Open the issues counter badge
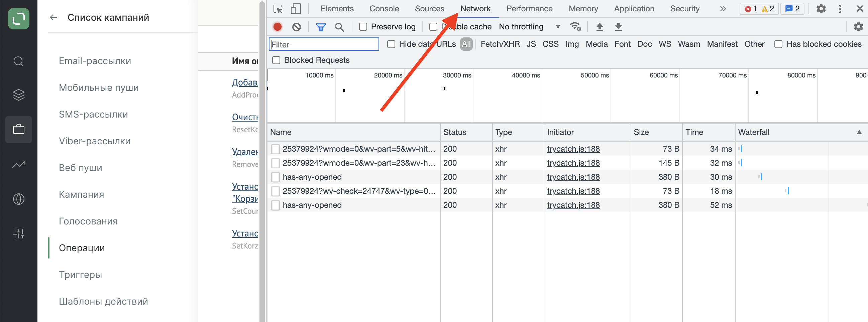The width and height of the screenshot is (868, 322). coord(792,9)
